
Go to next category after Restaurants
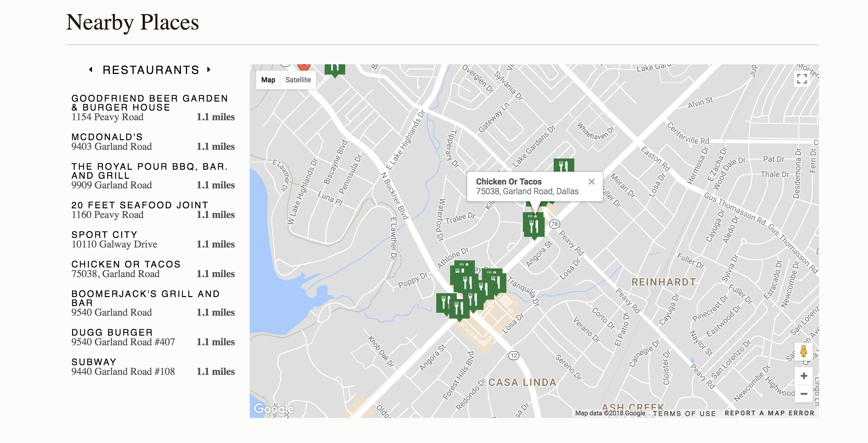tap(209, 70)
